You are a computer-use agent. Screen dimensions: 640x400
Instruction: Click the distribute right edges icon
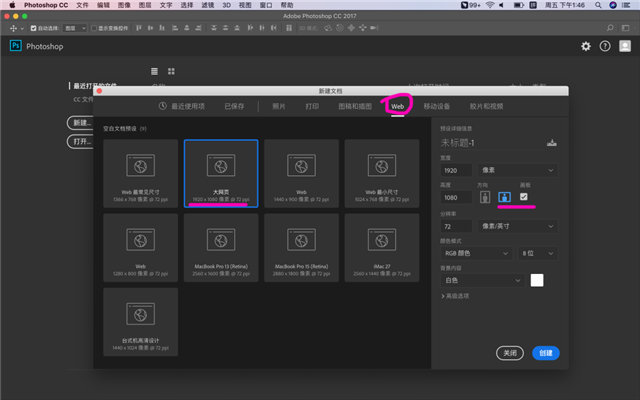273,28
